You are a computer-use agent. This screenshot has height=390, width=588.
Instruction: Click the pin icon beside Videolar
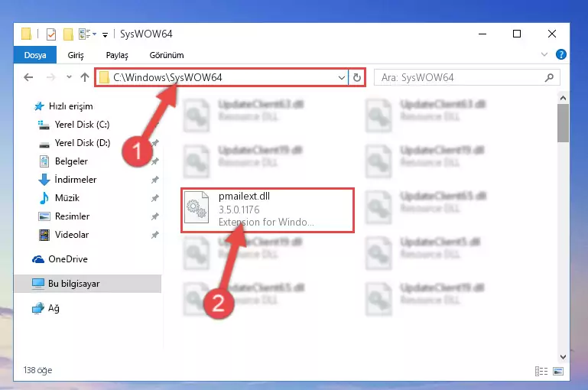(x=155, y=235)
